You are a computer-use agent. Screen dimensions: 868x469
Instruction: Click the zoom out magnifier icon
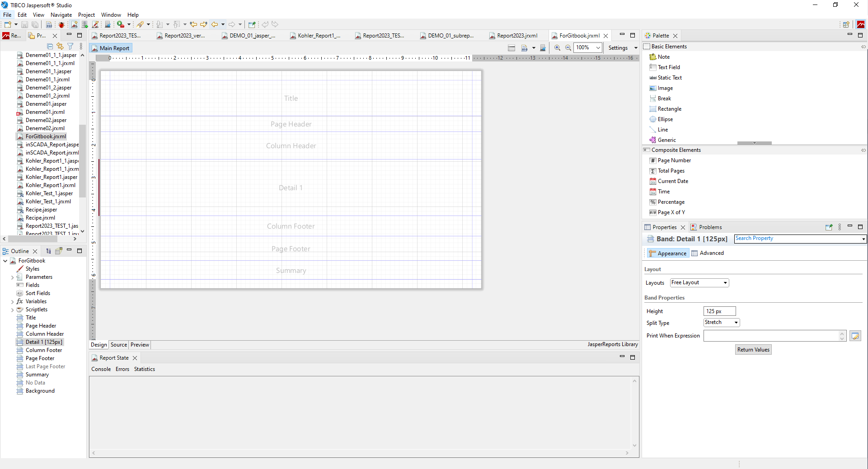point(568,48)
